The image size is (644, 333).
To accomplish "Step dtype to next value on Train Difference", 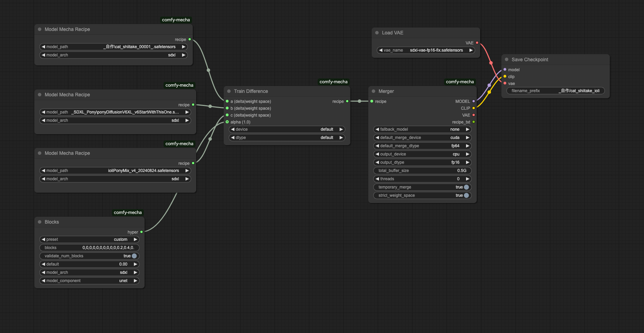I will click(341, 137).
